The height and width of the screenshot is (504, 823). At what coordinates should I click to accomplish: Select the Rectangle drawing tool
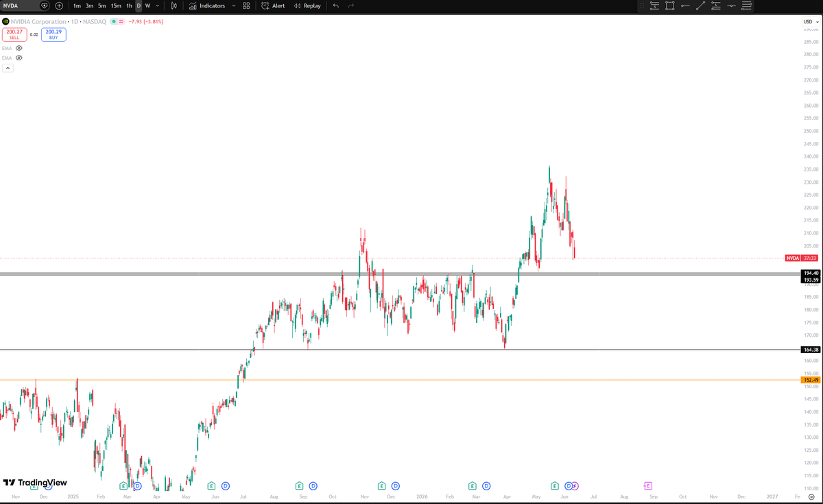670,5
